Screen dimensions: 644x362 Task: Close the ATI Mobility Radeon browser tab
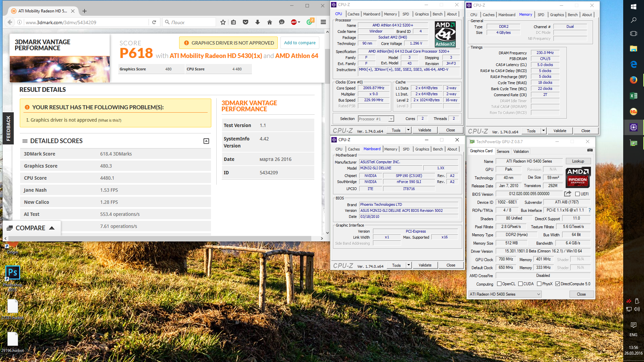(73, 11)
